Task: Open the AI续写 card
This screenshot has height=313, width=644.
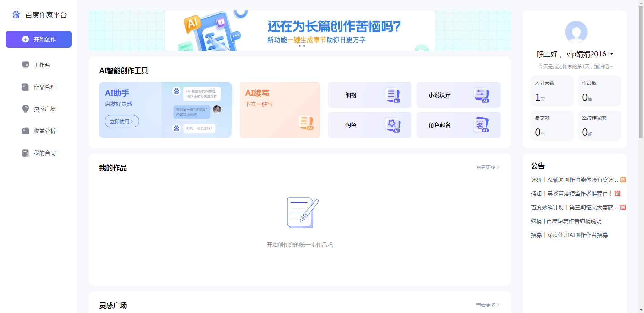Action: coord(280,109)
